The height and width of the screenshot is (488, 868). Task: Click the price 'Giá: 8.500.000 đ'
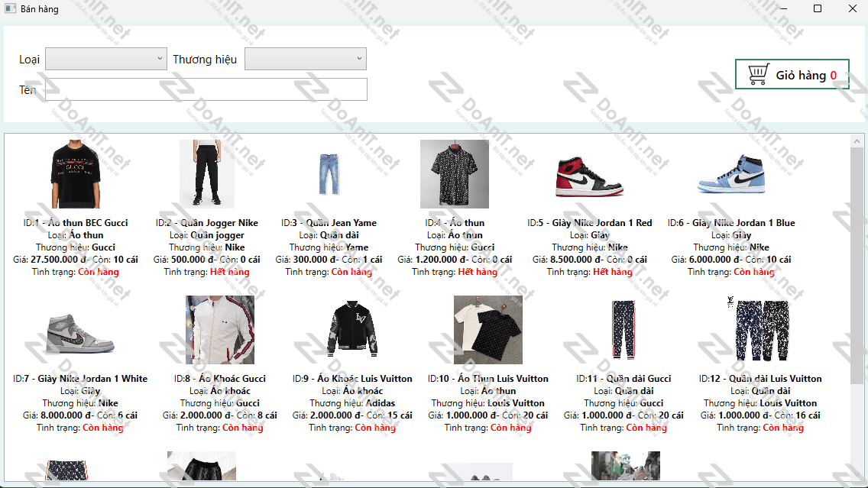click(567, 260)
